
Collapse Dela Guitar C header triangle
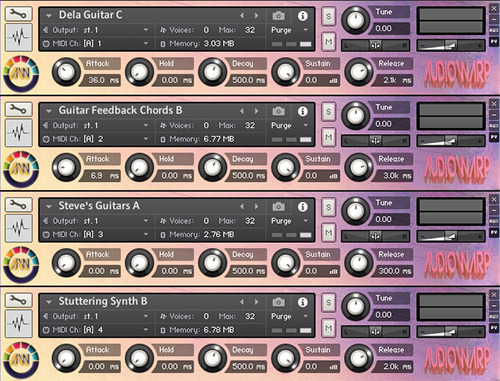49,16
